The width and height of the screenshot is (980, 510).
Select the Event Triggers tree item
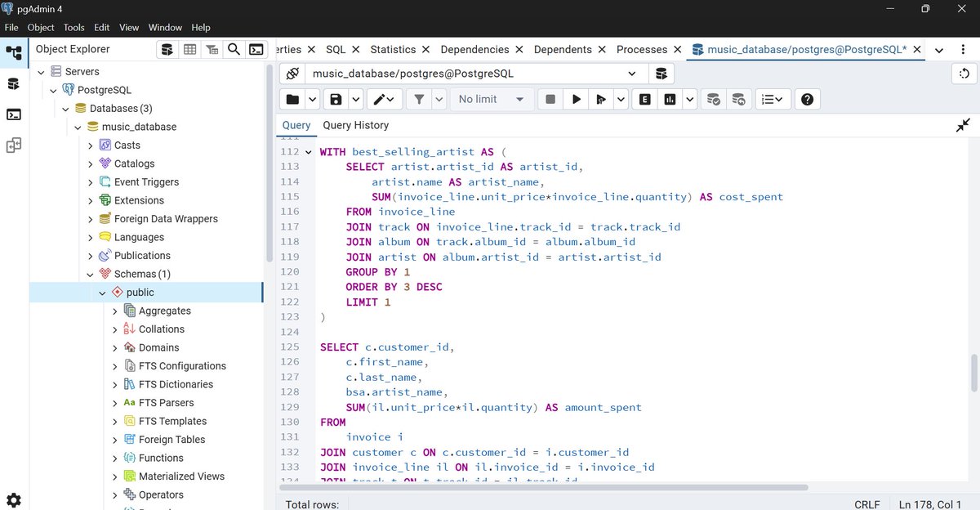pos(146,182)
